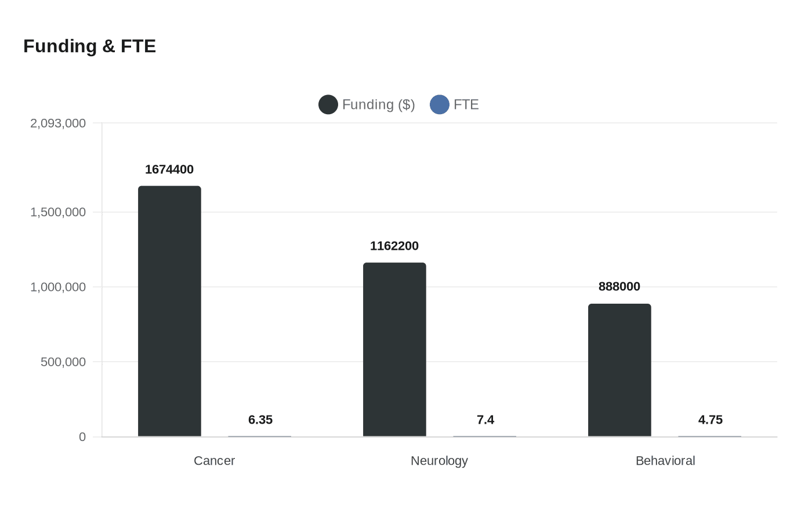Click the 888000 data label
Viewport: 812px width, 510px height.
coord(619,287)
